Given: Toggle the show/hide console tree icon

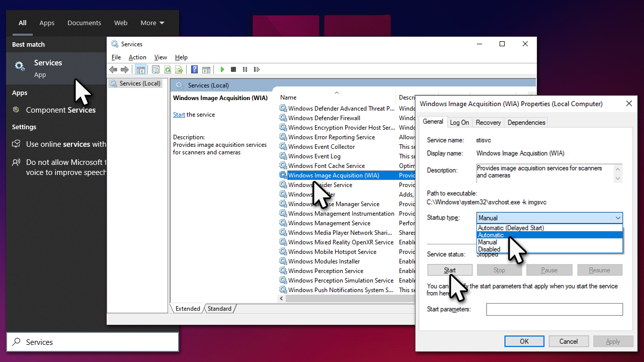Looking at the screenshot, I should (x=141, y=69).
